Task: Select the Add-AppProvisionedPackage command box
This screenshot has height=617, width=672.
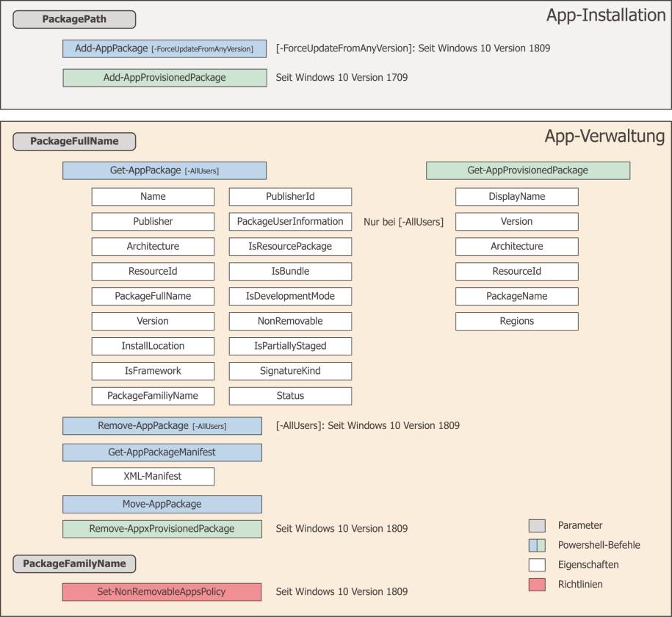Action: (165, 78)
